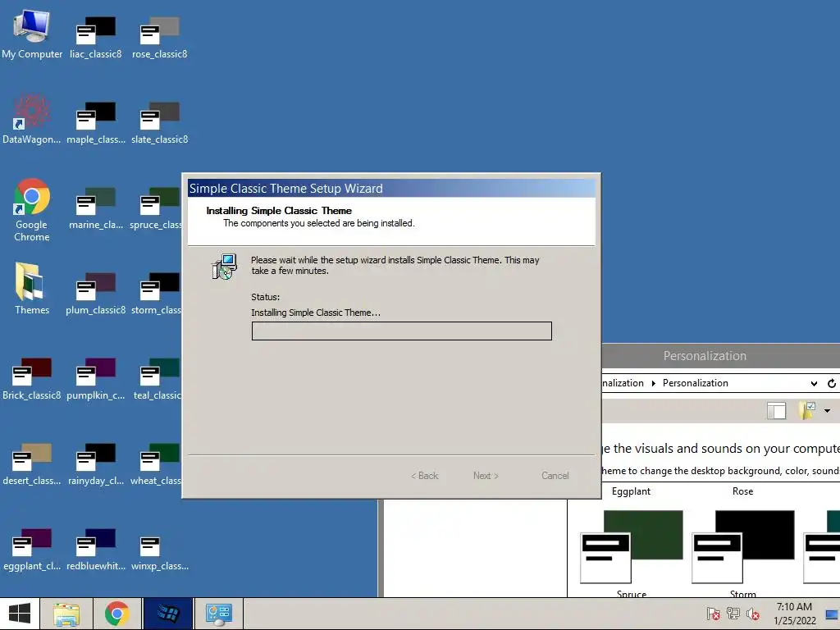The image size is (840, 630).
Task: Switch to Control Panel taskbar item
Action: click(x=218, y=614)
